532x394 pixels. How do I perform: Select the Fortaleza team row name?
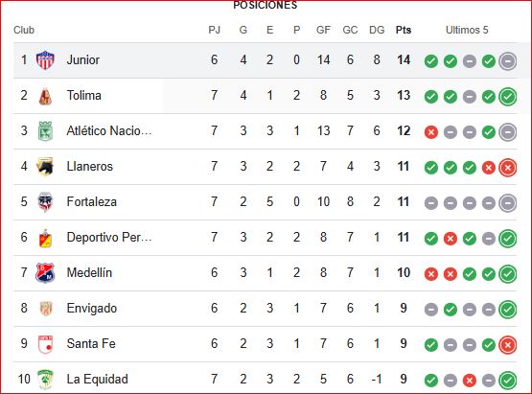[x=92, y=202]
